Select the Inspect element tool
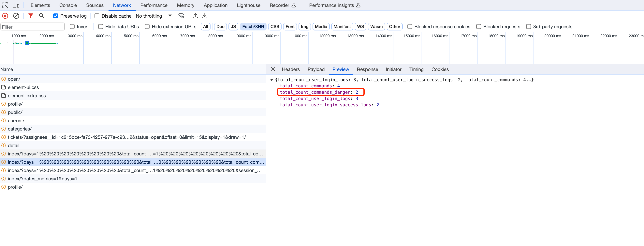 [x=5, y=5]
